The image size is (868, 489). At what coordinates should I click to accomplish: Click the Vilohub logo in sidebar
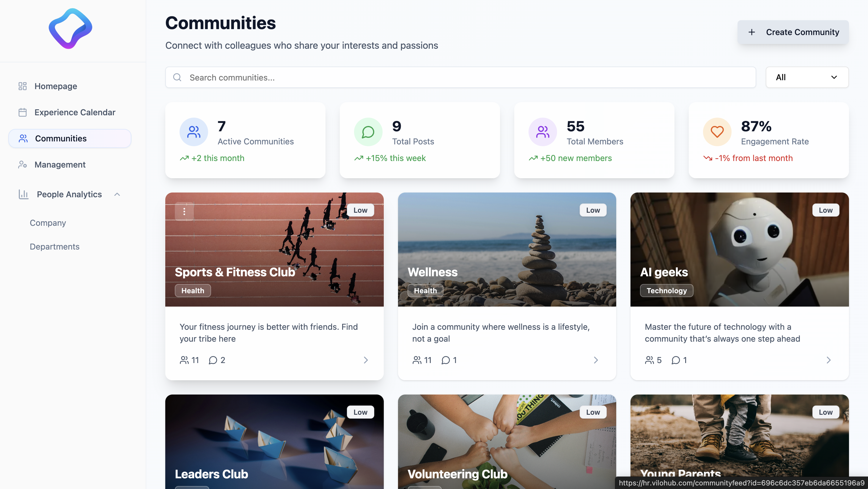70,29
